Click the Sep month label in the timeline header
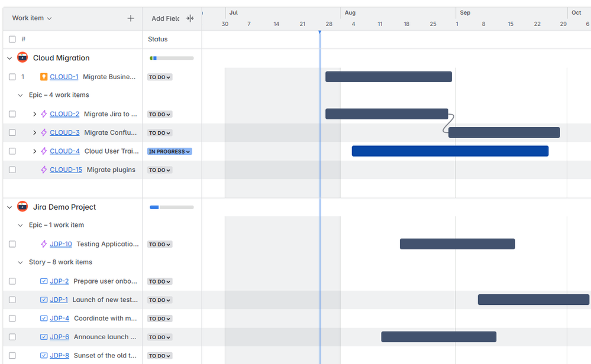591x364 pixels. point(465,13)
